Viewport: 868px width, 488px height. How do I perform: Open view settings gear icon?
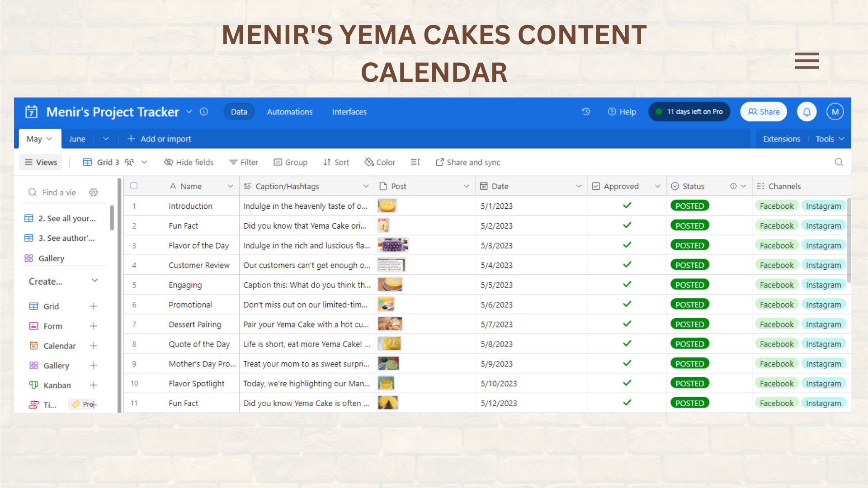click(94, 192)
